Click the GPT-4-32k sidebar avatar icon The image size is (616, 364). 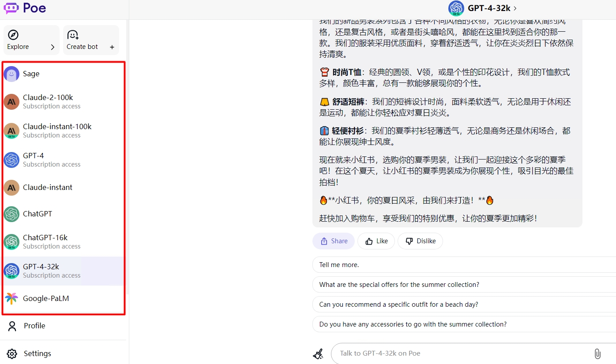point(11,271)
